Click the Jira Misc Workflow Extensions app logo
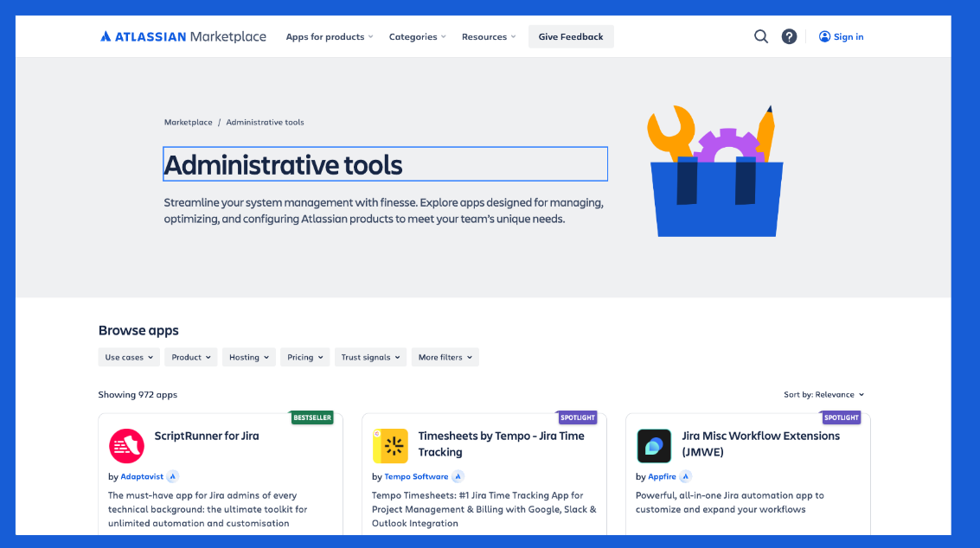The image size is (980, 548). 654,445
